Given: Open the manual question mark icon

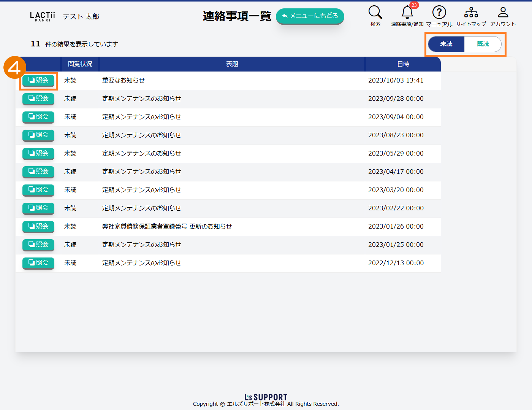Looking at the screenshot, I should 439,13.
